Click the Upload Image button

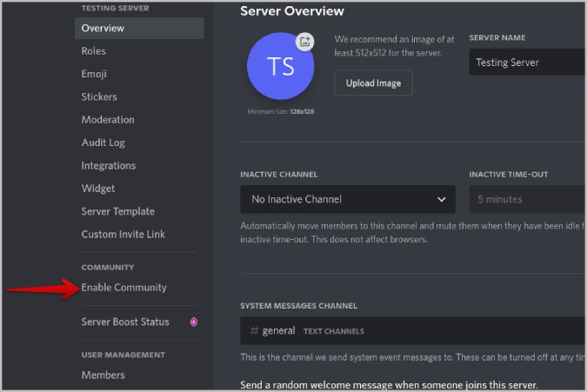tap(373, 83)
